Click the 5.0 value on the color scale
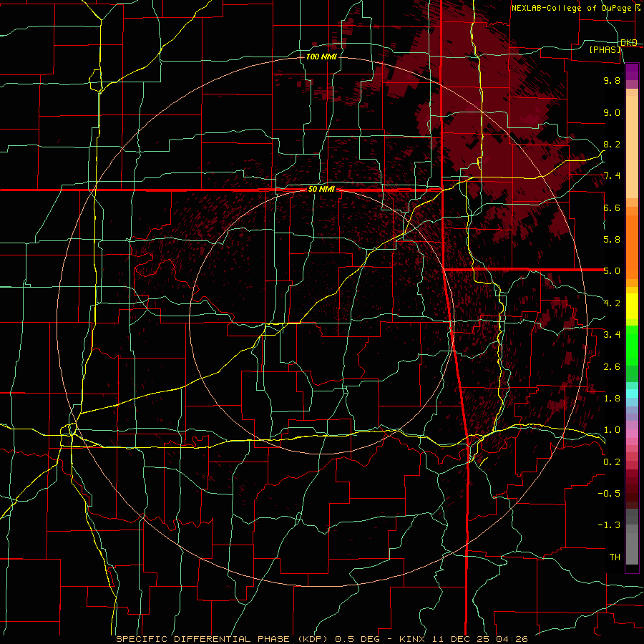The image size is (644, 644). pyautogui.click(x=612, y=271)
